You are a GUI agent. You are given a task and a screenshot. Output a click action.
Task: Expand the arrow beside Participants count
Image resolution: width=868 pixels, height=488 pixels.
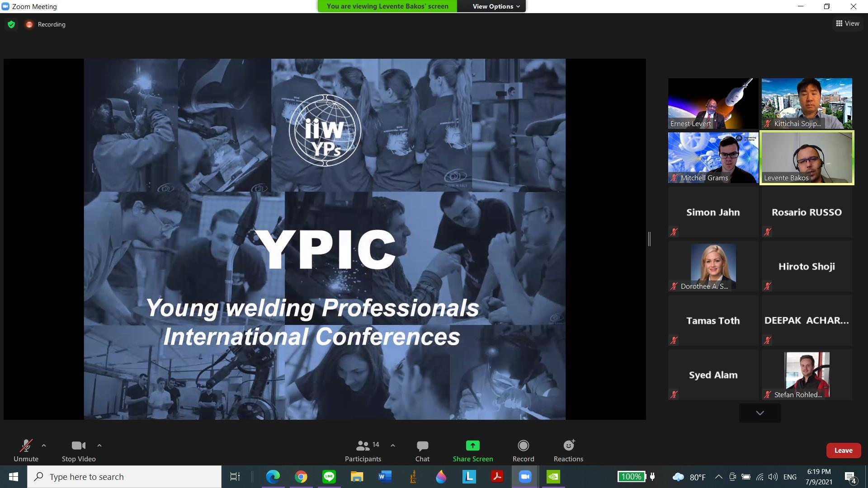click(393, 446)
